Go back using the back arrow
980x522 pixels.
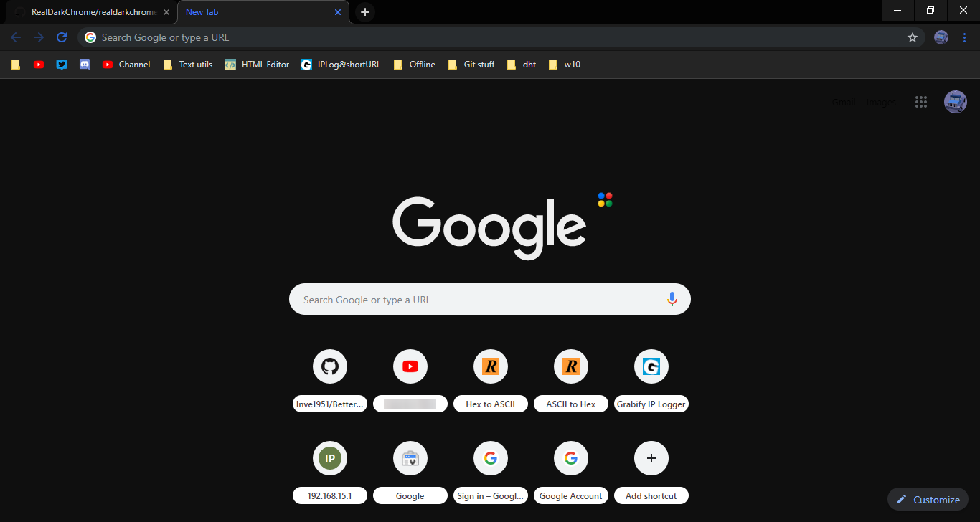coord(16,37)
